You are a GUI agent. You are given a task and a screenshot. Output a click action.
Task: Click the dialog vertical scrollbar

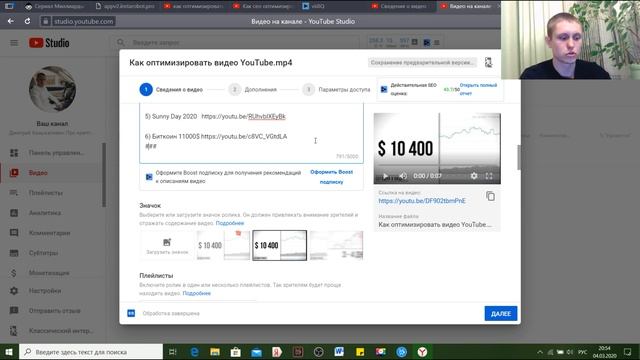point(519,157)
